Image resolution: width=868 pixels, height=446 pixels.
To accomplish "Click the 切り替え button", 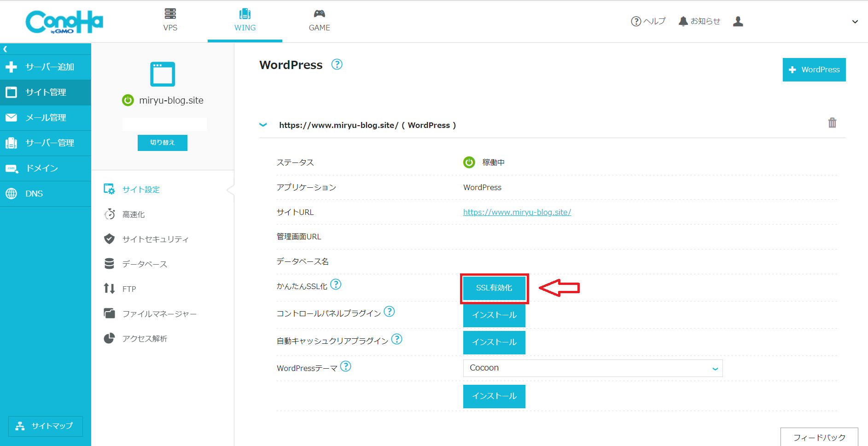I will pyautogui.click(x=163, y=143).
